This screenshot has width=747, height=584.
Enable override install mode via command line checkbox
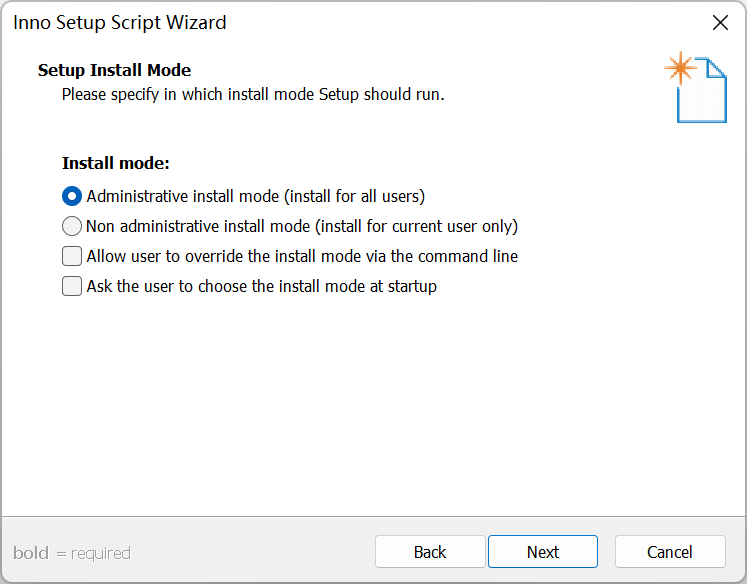tap(72, 256)
